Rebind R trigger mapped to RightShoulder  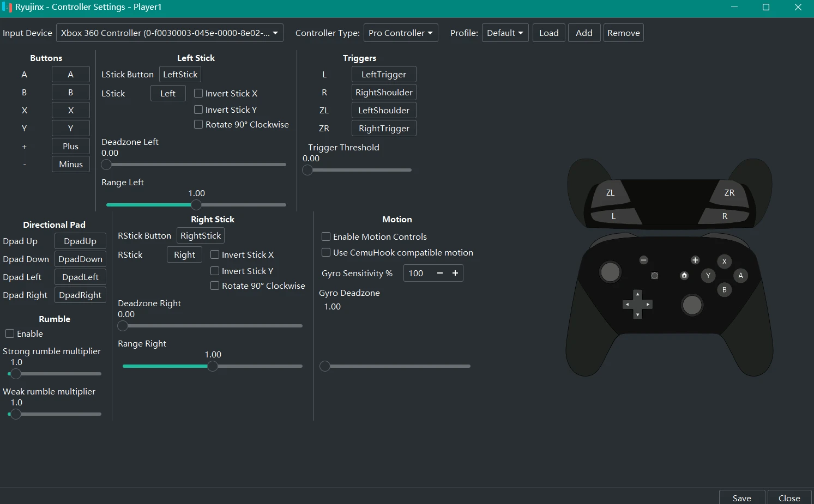[384, 92]
